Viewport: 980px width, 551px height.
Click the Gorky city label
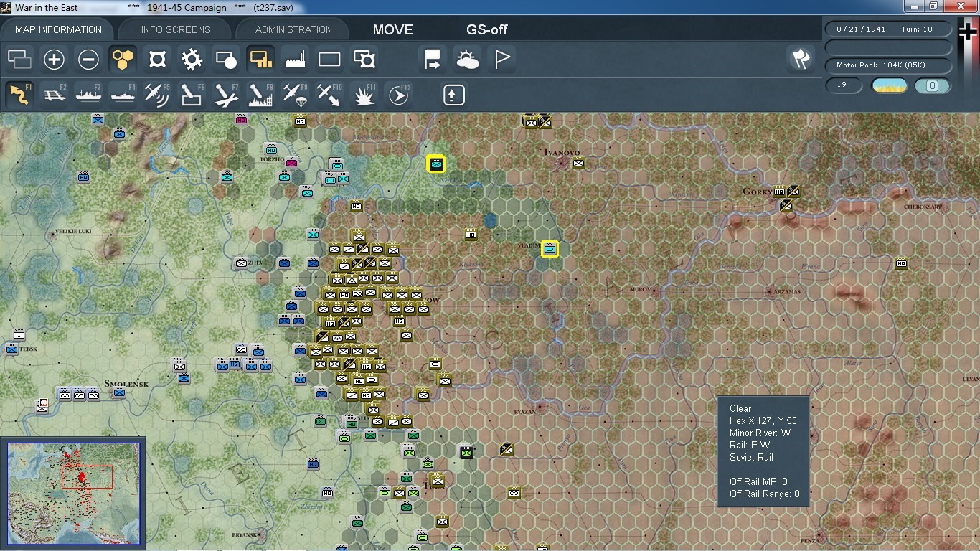coord(758,192)
